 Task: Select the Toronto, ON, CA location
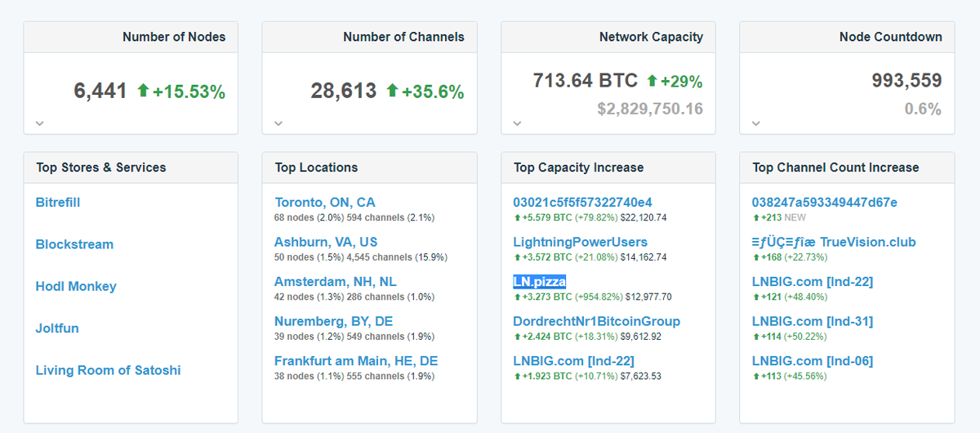(325, 203)
